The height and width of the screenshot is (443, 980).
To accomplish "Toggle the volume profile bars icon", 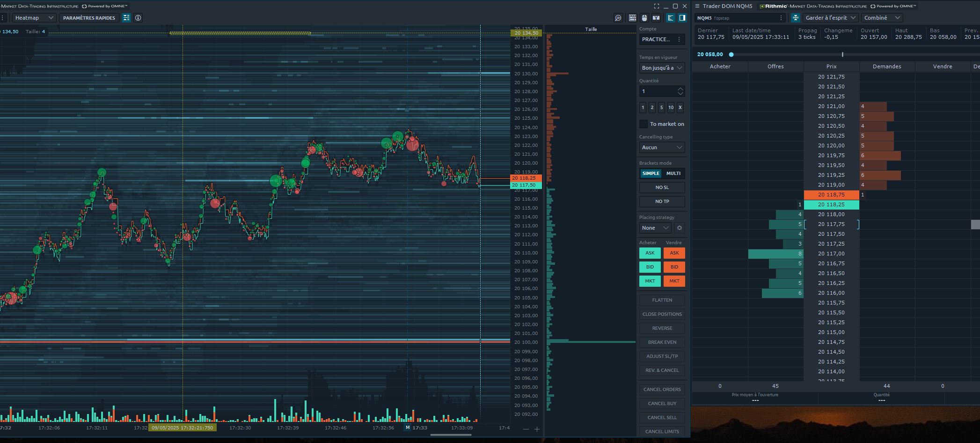I will click(x=671, y=18).
